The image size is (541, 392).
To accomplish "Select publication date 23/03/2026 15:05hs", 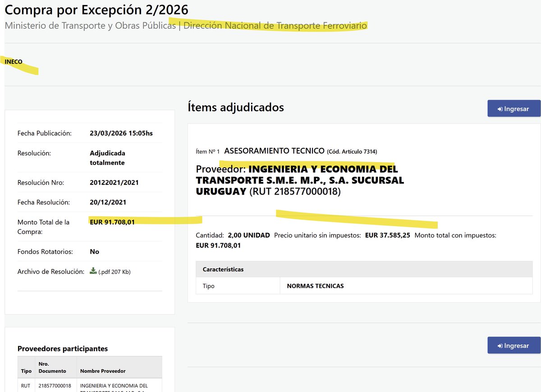I will click(121, 133).
